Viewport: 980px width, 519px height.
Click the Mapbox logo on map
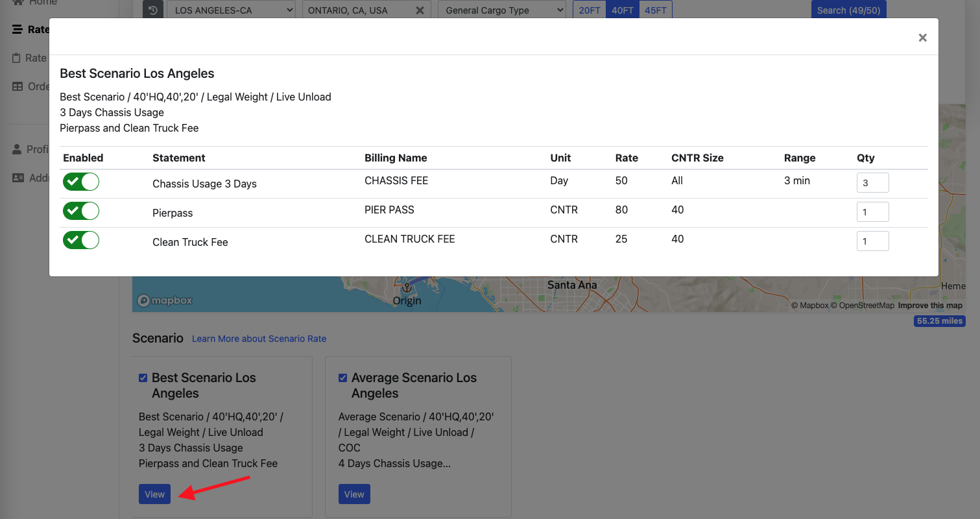(165, 300)
